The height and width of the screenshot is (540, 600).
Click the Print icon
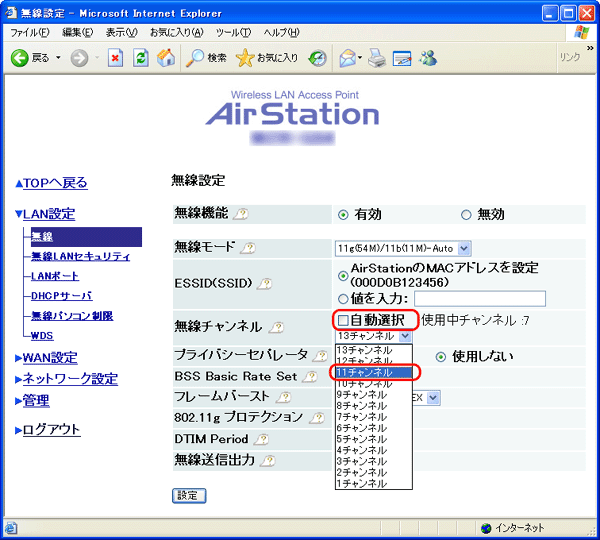coord(377,59)
